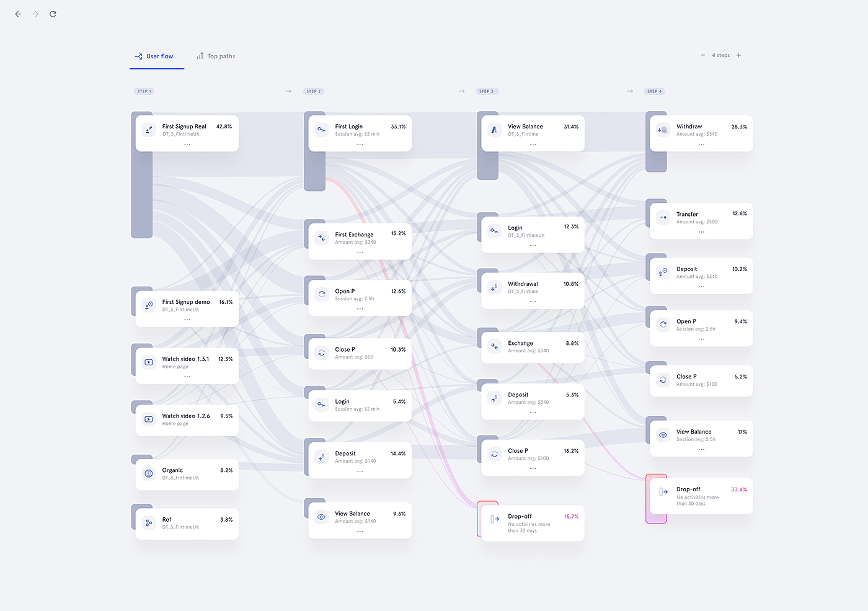Image resolution: width=868 pixels, height=611 pixels.
Task: Click the browser back arrow
Action: click(x=18, y=14)
